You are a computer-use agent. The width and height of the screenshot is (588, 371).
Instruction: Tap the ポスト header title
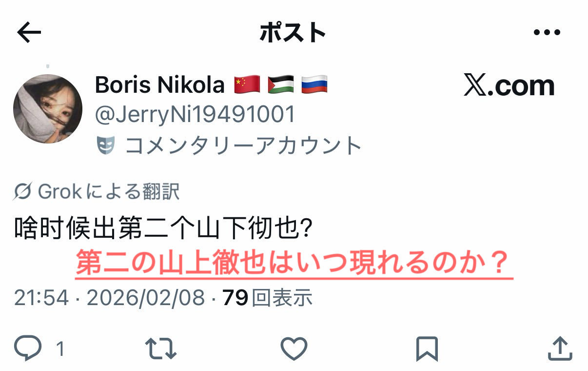pyautogui.click(x=293, y=33)
